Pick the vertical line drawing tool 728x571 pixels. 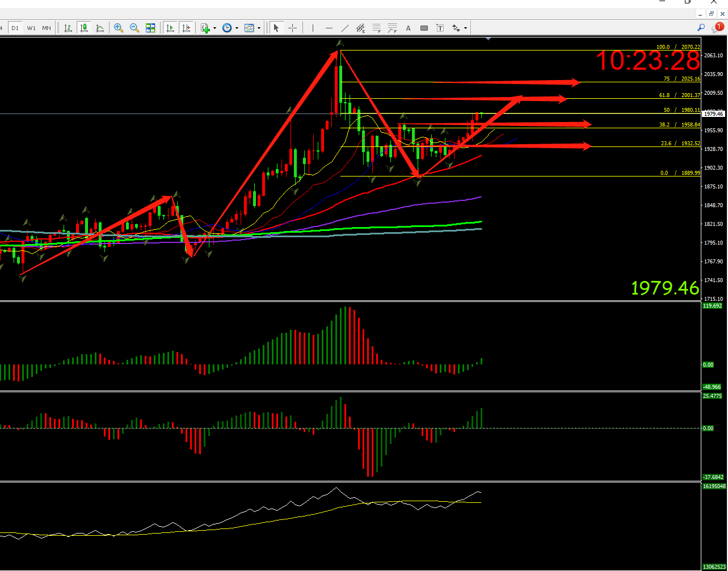pos(313,28)
